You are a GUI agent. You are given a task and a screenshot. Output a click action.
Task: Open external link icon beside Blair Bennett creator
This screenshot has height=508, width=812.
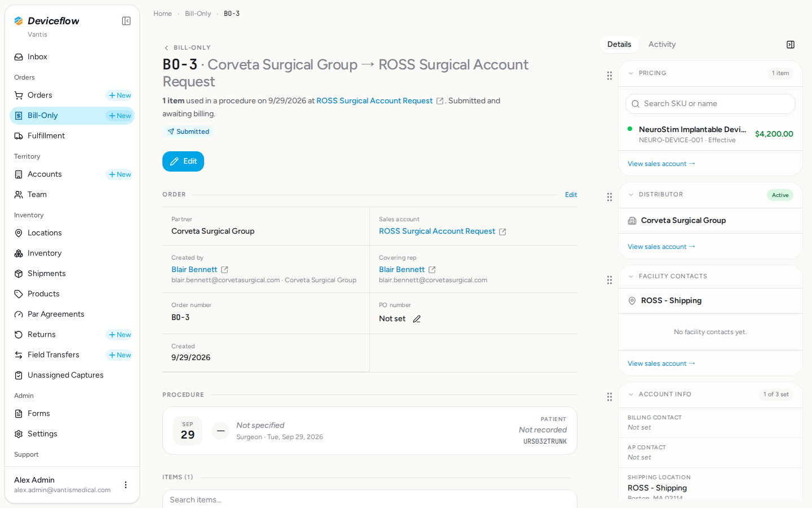(224, 270)
